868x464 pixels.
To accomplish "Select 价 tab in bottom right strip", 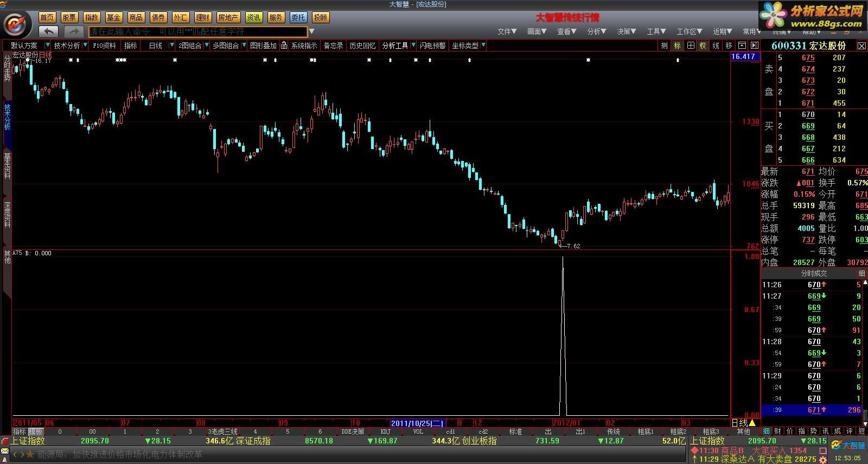I will (x=790, y=431).
